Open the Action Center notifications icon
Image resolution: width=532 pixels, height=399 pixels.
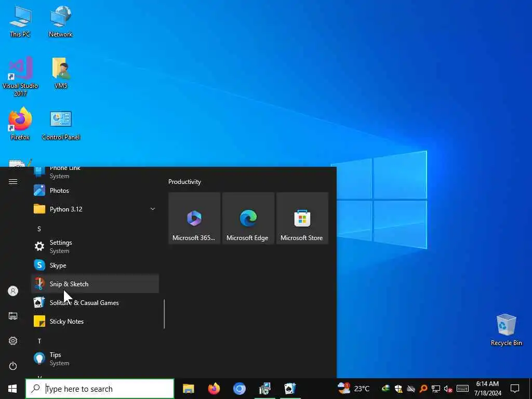click(515, 389)
